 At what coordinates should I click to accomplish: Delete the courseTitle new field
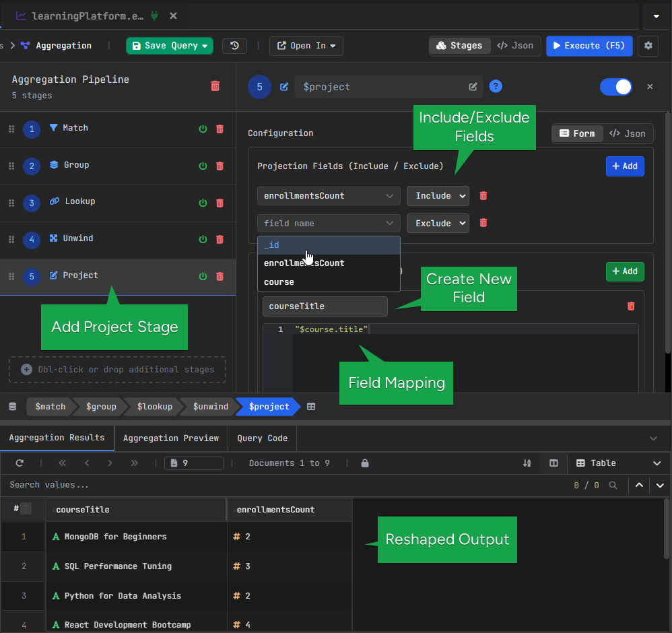pos(631,306)
